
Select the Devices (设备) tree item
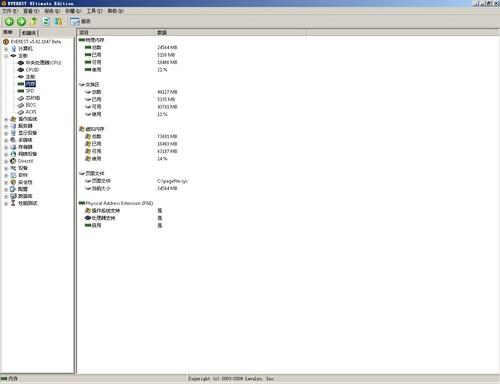click(x=23, y=168)
